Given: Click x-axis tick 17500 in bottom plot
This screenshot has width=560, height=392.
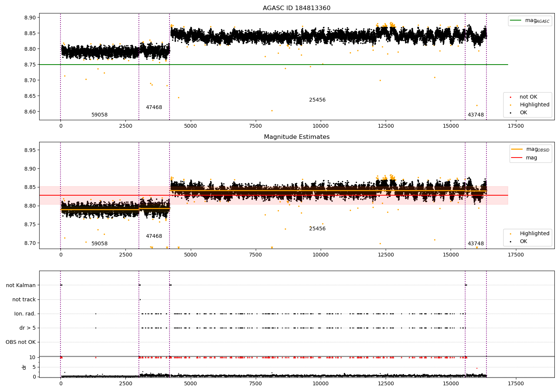Looking at the screenshot, I should point(516,384).
